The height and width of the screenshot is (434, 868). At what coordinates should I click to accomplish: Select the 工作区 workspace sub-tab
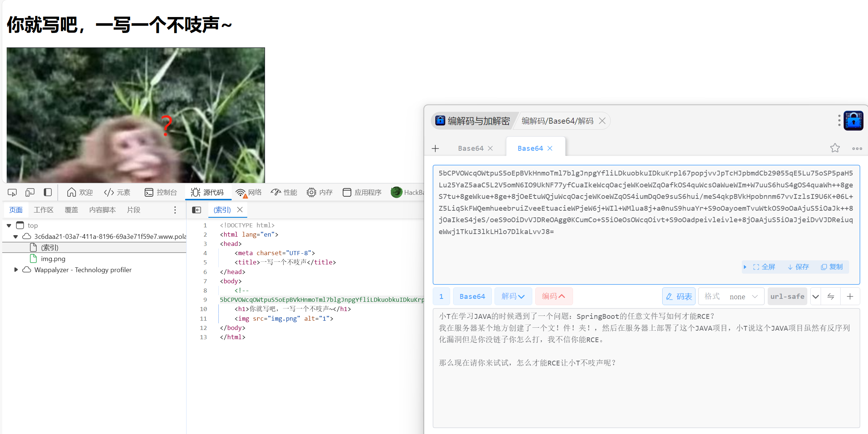pyautogui.click(x=44, y=210)
